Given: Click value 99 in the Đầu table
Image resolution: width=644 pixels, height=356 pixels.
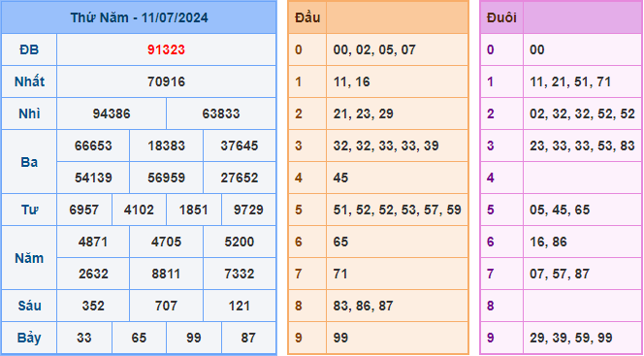Looking at the screenshot, I should [340, 338].
